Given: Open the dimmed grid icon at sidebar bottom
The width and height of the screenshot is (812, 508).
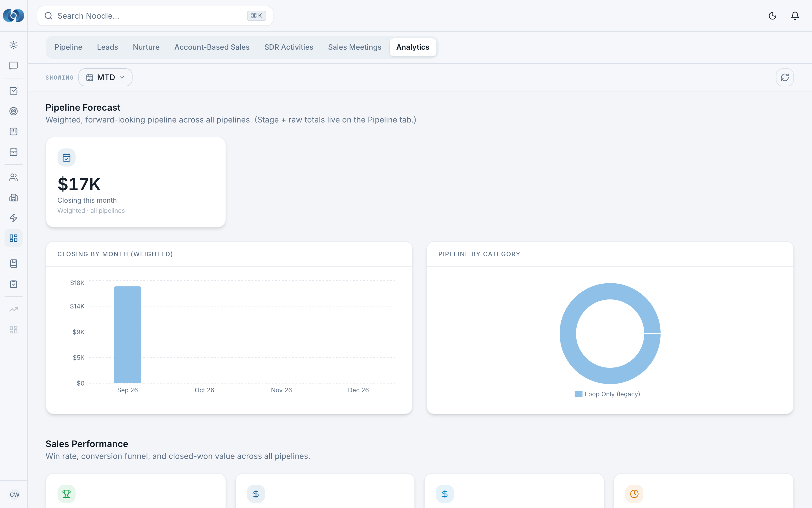Looking at the screenshot, I should point(14,330).
